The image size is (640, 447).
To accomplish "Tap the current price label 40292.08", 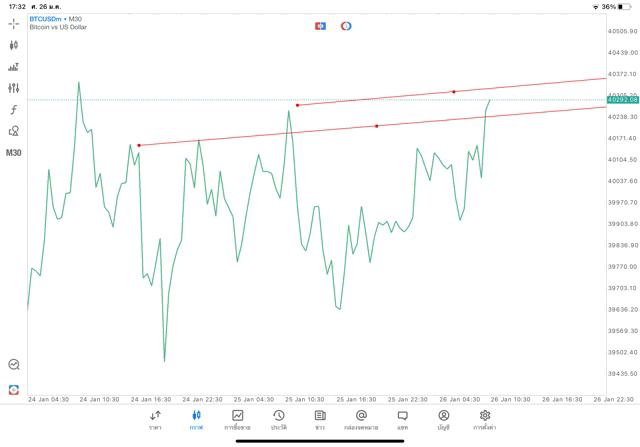I will click(622, 100).
